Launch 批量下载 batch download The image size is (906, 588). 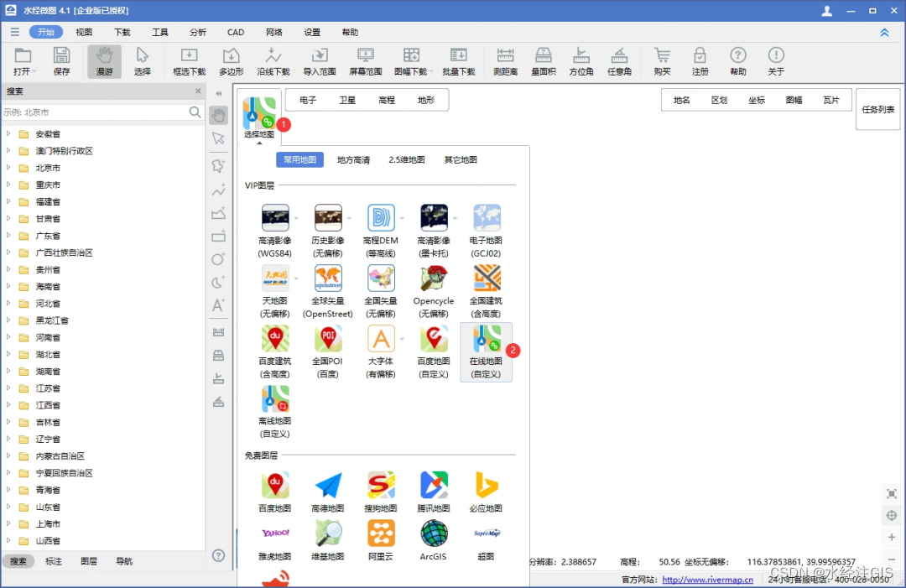(459, 61)
